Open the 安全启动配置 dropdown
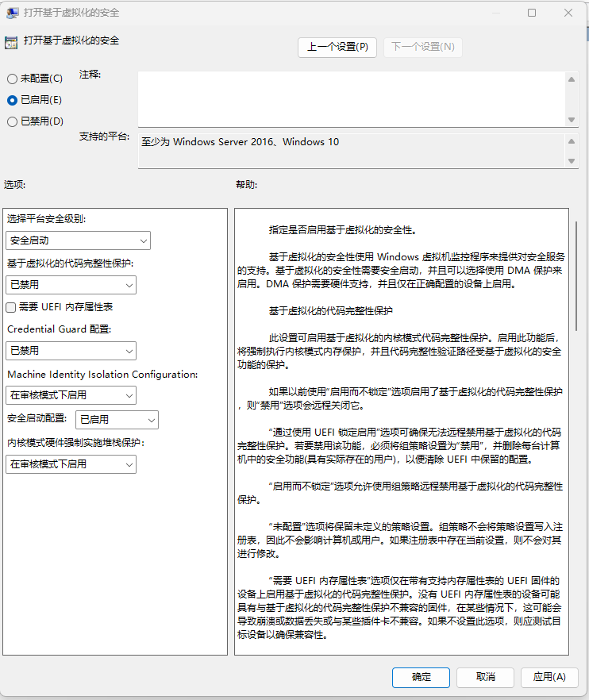This screenshot has width=589, height=700. [x=116, y=420]
